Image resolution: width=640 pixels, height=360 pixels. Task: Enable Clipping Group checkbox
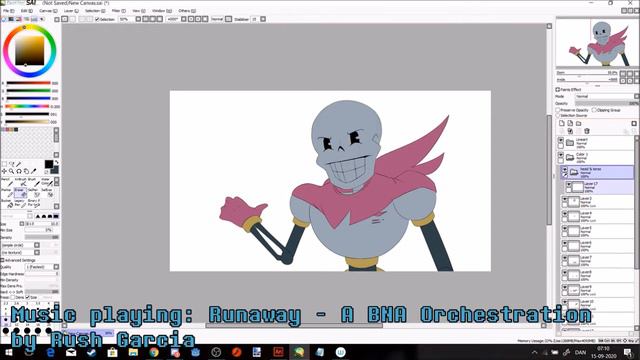click(594, 110)
